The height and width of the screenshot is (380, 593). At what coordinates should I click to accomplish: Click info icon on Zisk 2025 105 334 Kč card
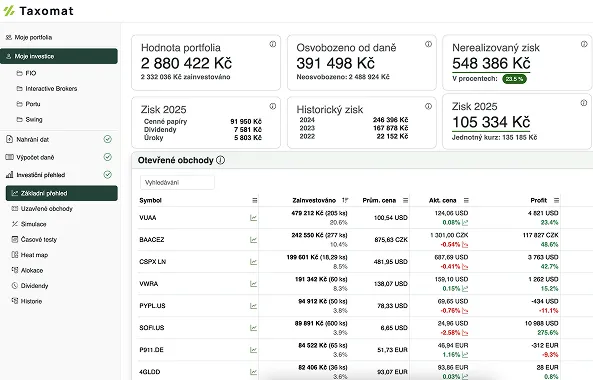point(584,103)
